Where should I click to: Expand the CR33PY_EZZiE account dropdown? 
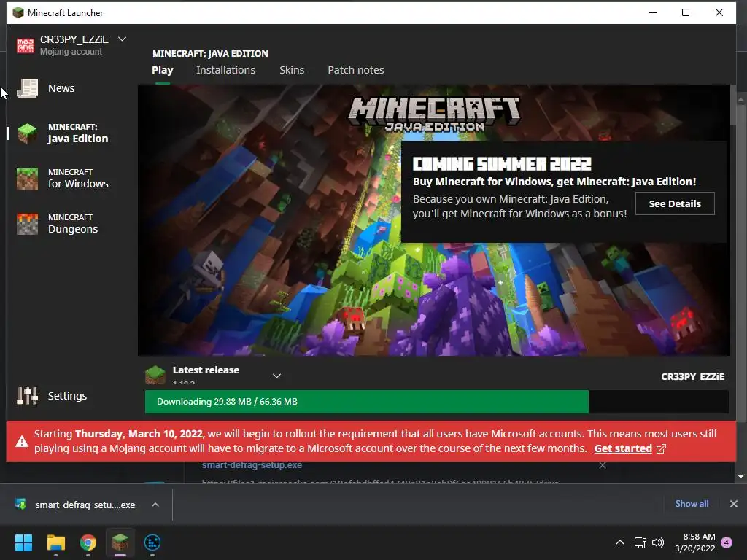tap(122, 39)
